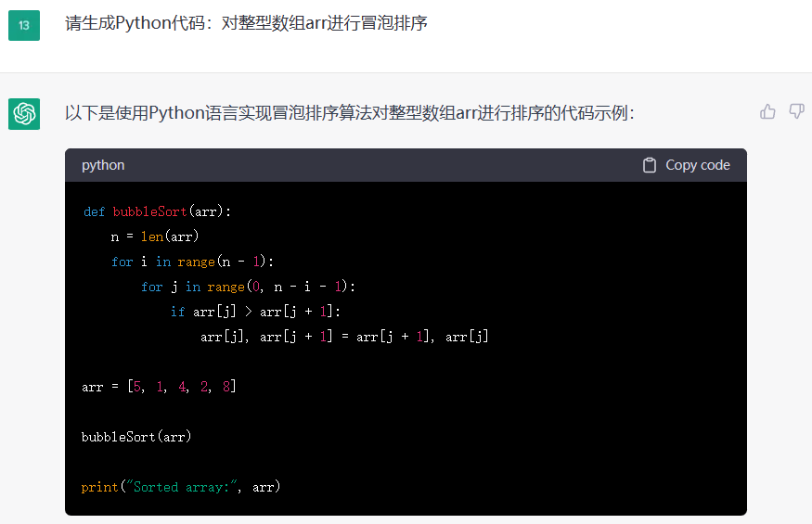This screenshot has width=812, height=524.
Task: Click the def bubbleSort(arr) line
Action: click(157, 211)
